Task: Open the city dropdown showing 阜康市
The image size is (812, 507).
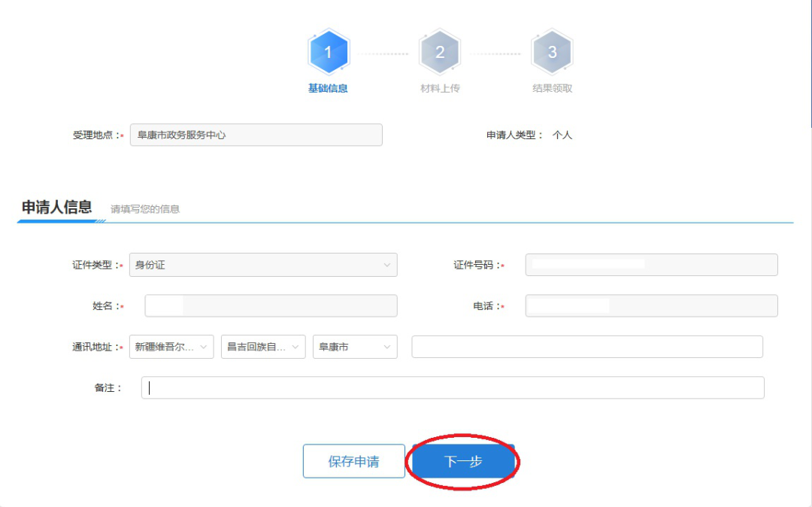Action: point(355,347)
